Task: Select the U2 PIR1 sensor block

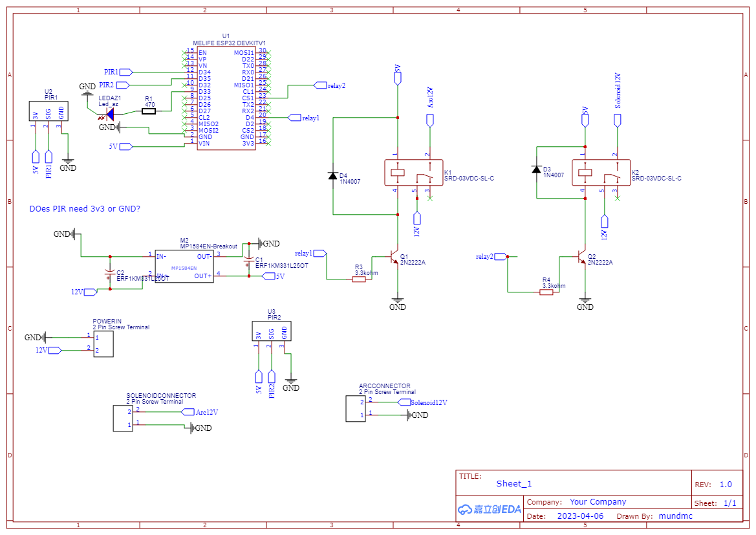Action: coord(49,111)
